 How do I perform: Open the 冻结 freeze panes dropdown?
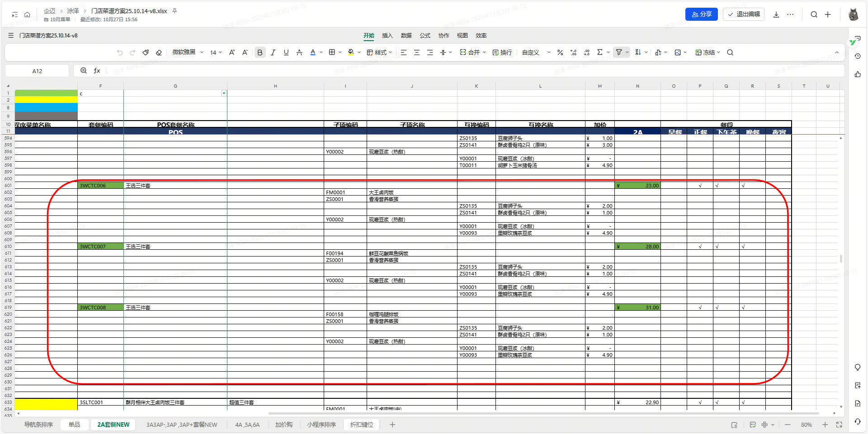[x=708, y=52]
